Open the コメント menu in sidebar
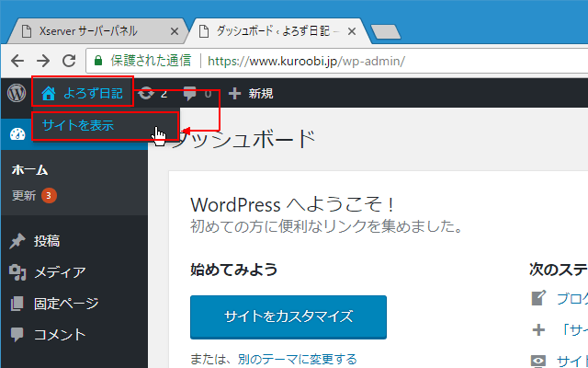 60,335
